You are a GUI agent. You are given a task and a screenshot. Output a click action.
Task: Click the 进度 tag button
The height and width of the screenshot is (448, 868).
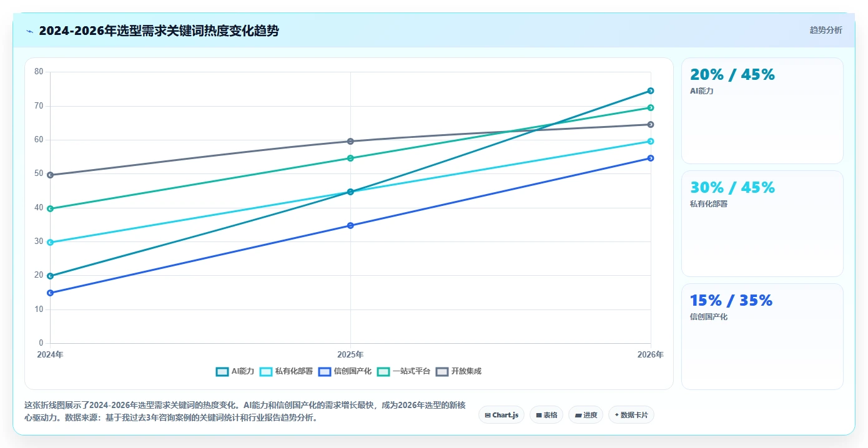click(x=586, y=415)
